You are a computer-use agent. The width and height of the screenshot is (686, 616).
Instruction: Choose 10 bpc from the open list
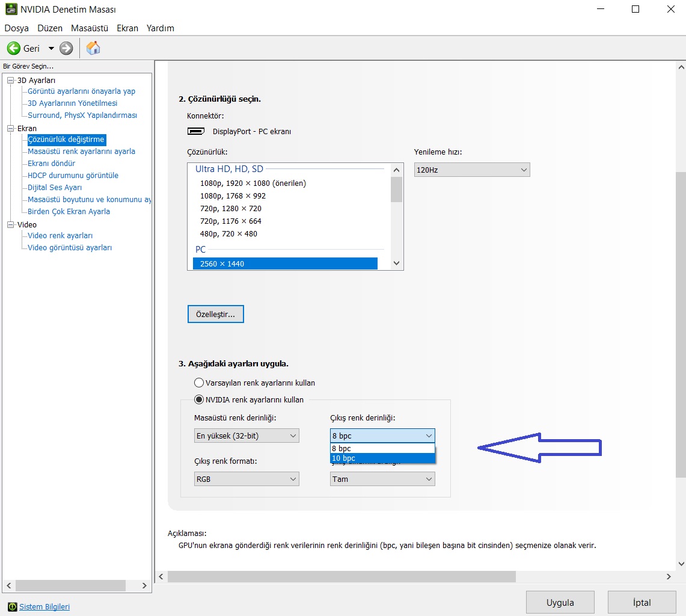[x=382, y=458]
